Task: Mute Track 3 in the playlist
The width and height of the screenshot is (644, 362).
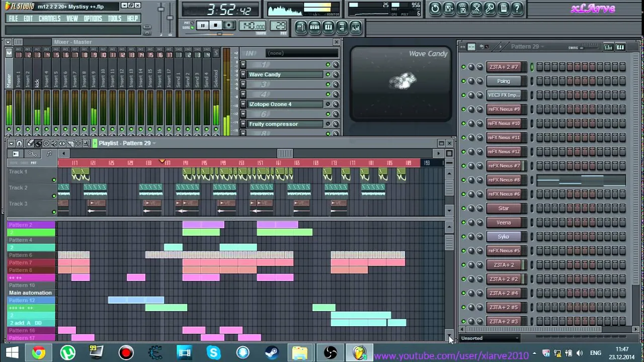Action: click(54, 212)
